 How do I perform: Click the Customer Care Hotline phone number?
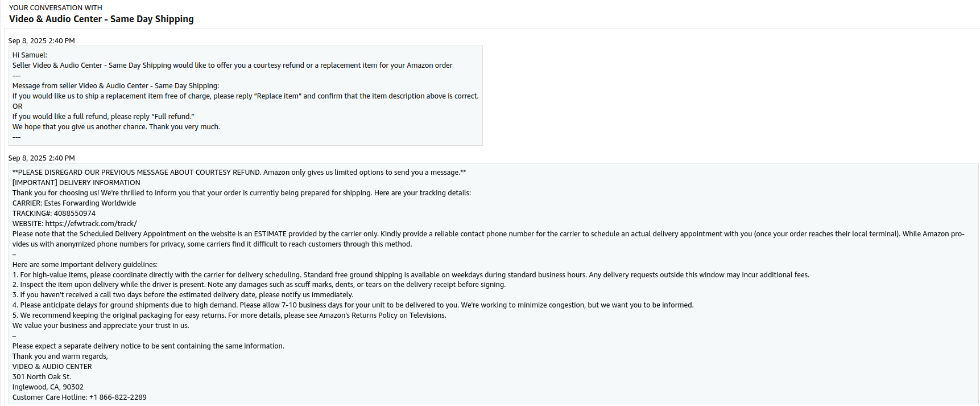pos(123,397)
